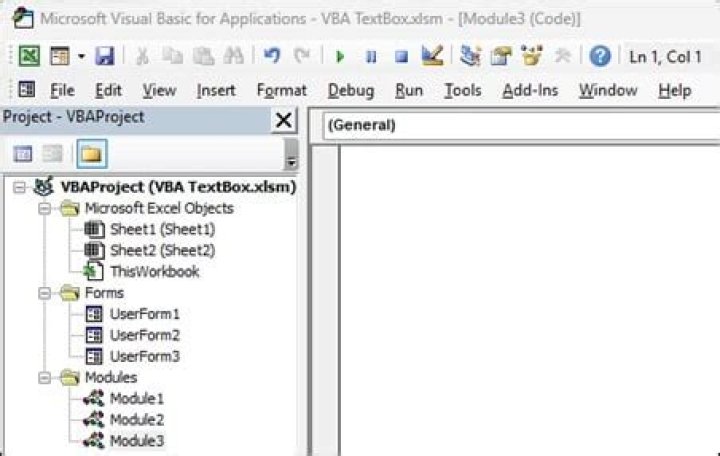Collapse the Microsoft Excel Objects folder
The height and width of the screenshot is (456, 720).
(45, 208)
